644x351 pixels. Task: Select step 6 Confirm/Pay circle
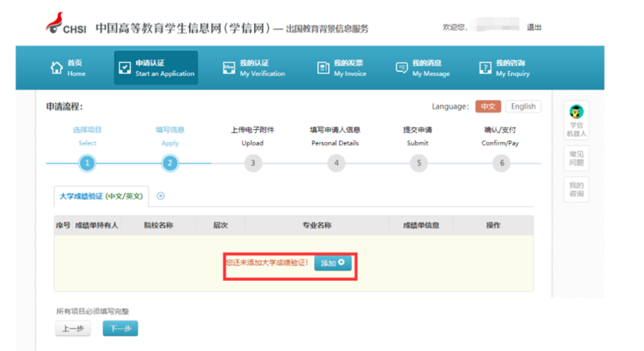tap(502, 163)
